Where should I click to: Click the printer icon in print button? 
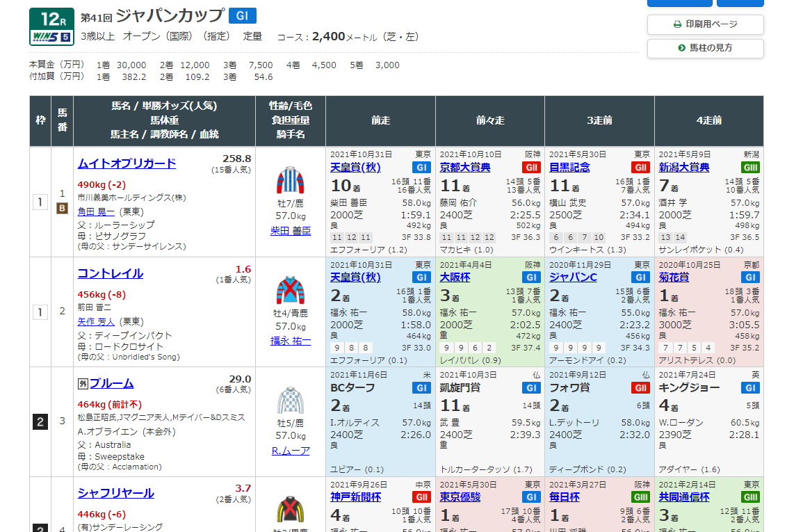point(677,24)
